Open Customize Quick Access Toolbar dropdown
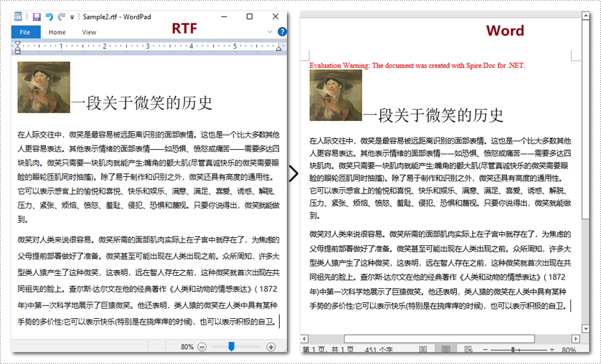Viewport: 601px width, 364px height. 72,17
